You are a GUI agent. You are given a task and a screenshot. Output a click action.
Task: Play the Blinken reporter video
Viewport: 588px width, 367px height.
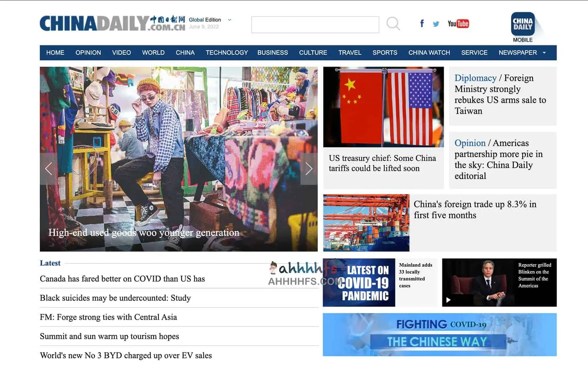448,300
